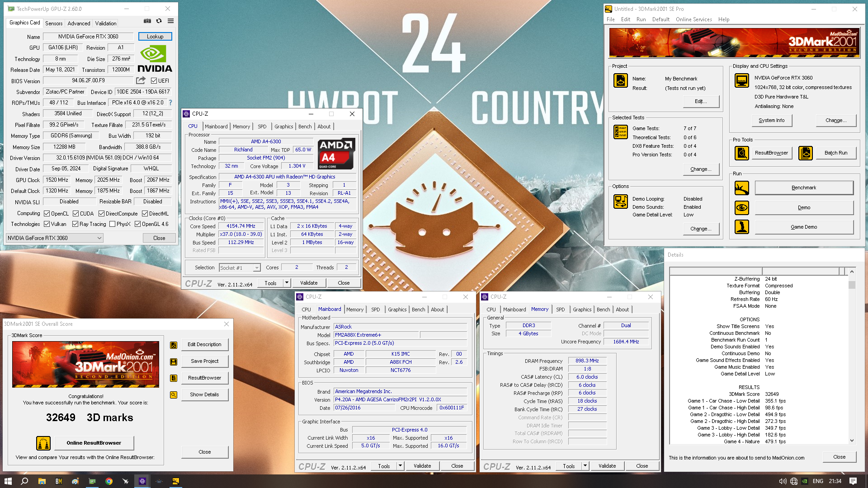The height and width of the screenshot is (488, 868).
Task: Click the Demo eye icon
Action: pos(742,207)
